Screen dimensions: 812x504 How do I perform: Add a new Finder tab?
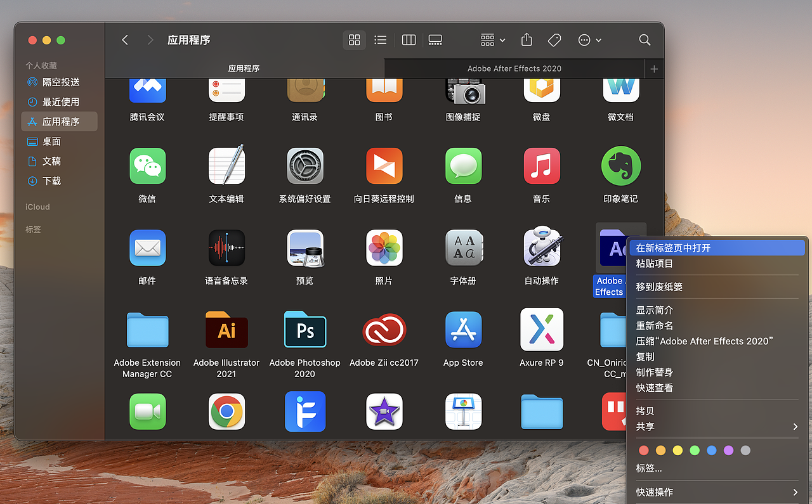pos(654,68)
